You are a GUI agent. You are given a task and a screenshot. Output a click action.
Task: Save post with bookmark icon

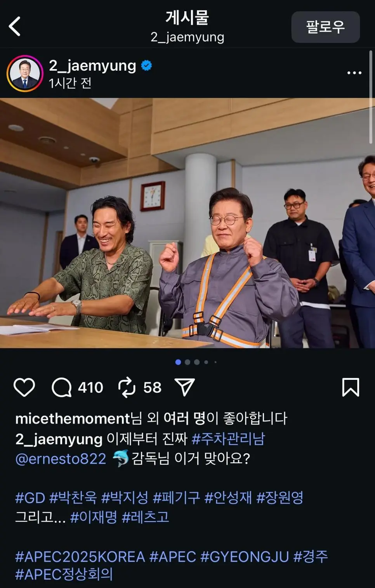click(351, 387)
